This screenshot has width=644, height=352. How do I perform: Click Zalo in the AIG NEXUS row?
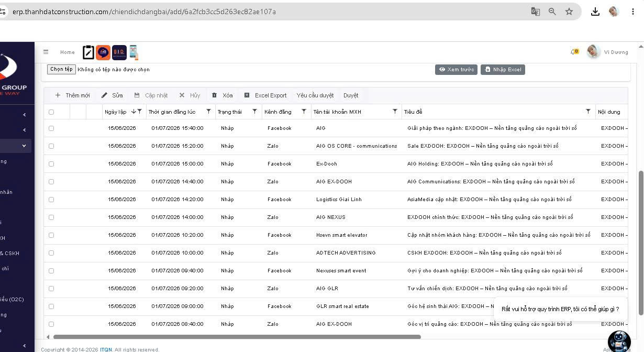point(273,217)
